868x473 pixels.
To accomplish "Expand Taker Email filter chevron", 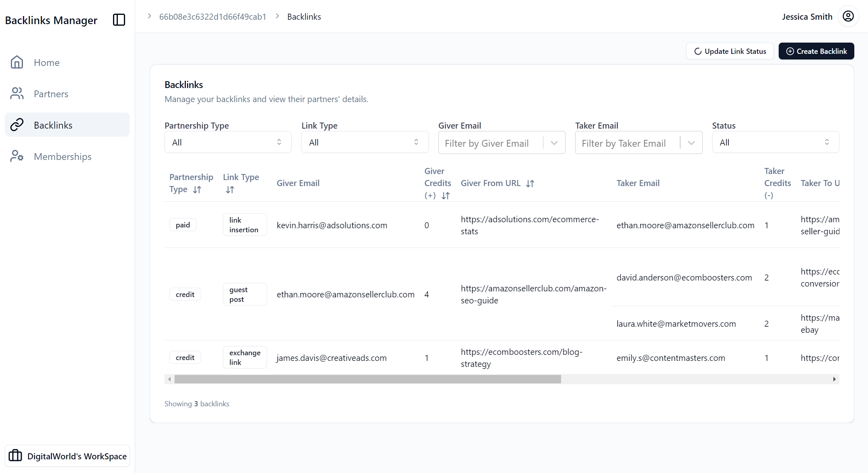I will (691, 143).
